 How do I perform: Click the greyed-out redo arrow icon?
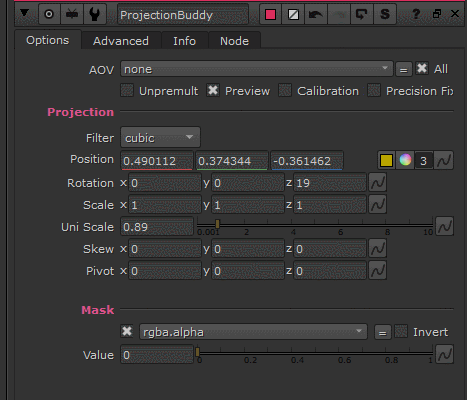pyautogui.click(x=339, y=14)
